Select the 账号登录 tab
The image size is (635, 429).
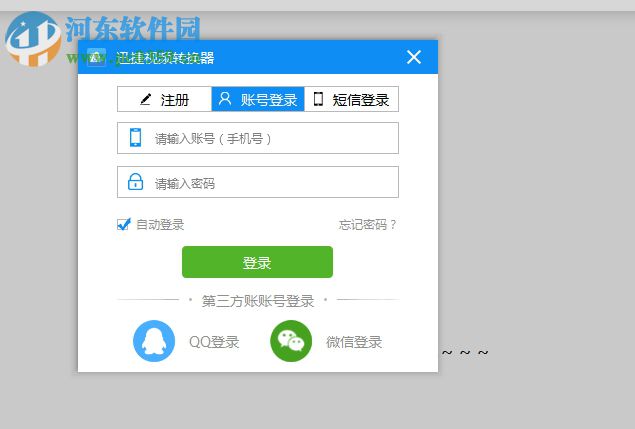click(x=258, y=99)
